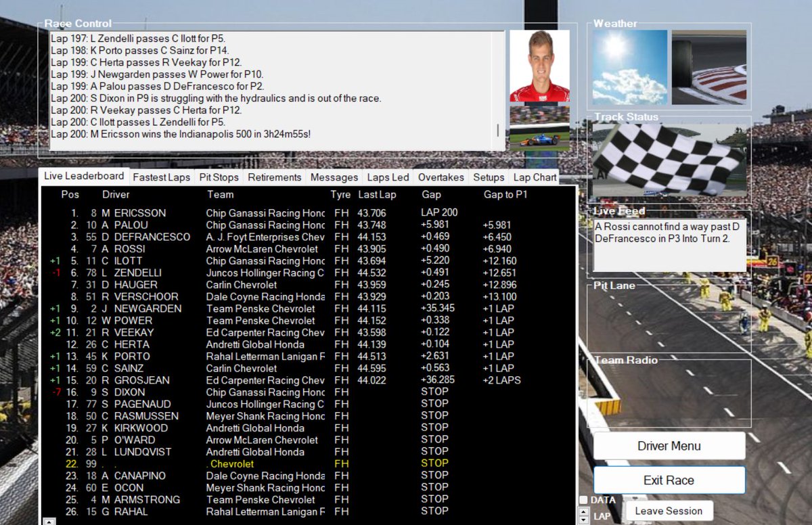Screen dimensions: 812x525
Task: Click the winner driver portrait photo
Action: [x=539, y=66]
